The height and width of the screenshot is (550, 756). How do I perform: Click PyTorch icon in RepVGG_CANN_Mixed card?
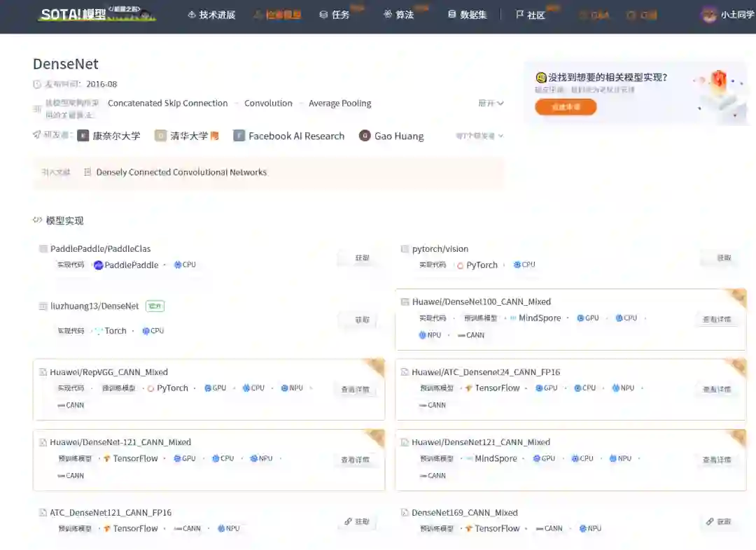[151, 388]
